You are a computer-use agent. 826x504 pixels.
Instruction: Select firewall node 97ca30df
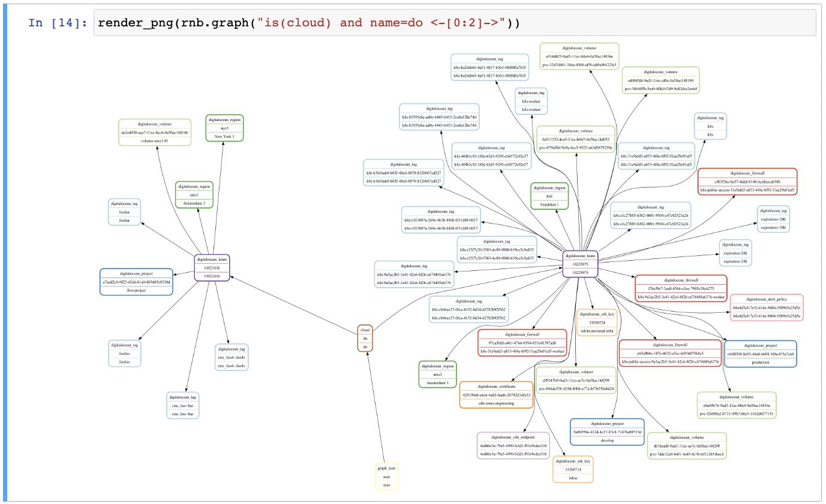[x=522, y=343]
